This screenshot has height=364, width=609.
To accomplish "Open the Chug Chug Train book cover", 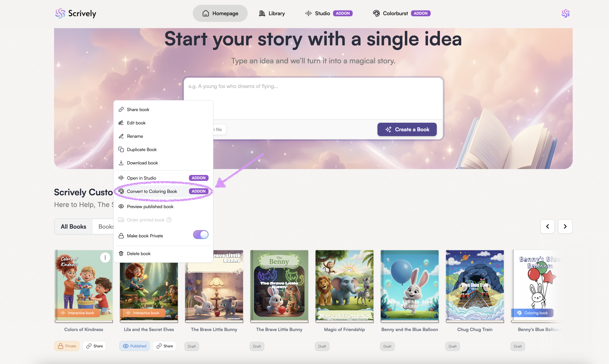I will tap(475, 285).
